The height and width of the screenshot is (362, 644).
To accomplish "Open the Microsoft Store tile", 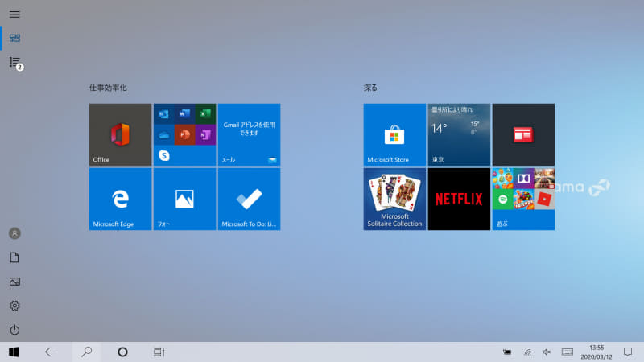I will click(394, 134).
